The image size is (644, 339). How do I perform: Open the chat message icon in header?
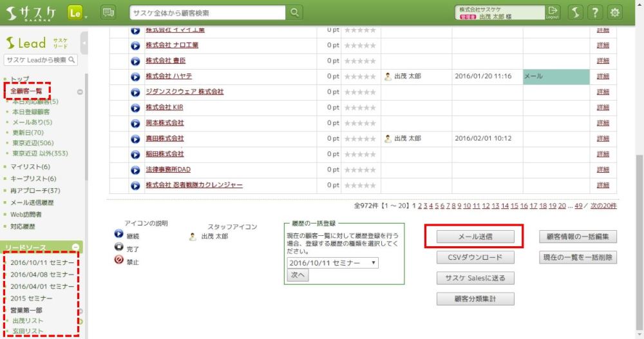pyautogui.click(x=108, y=12)
